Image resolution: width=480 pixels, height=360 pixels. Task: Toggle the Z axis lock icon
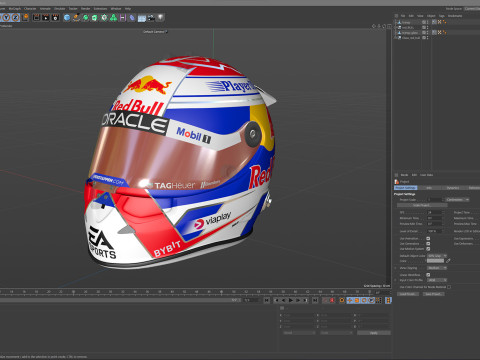coord(15,17)
